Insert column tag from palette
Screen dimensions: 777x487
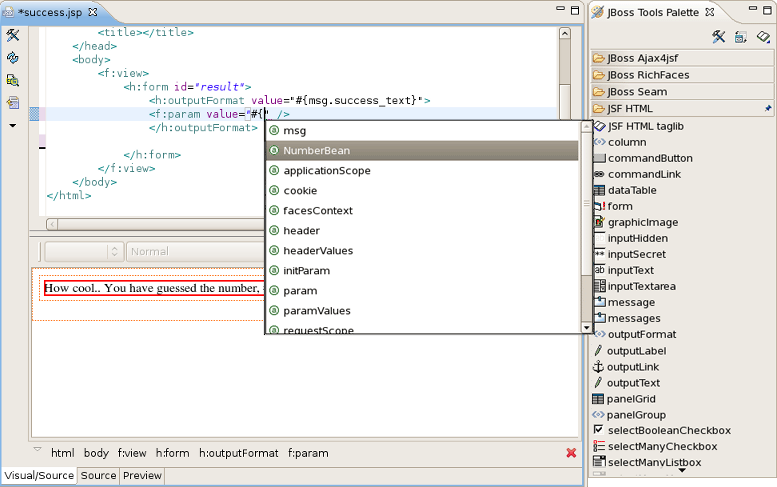click(620, 142)
